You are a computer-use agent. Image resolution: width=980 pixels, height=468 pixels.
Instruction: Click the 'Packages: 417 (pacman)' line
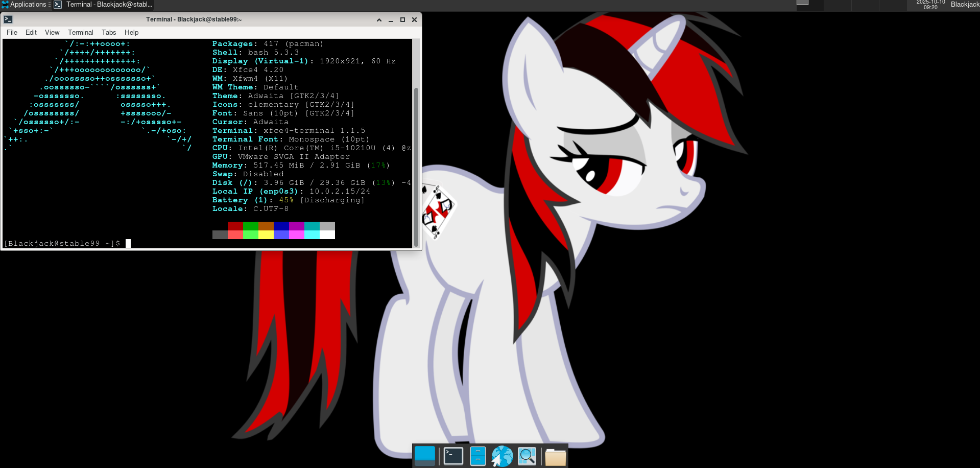tap(268, 43)
